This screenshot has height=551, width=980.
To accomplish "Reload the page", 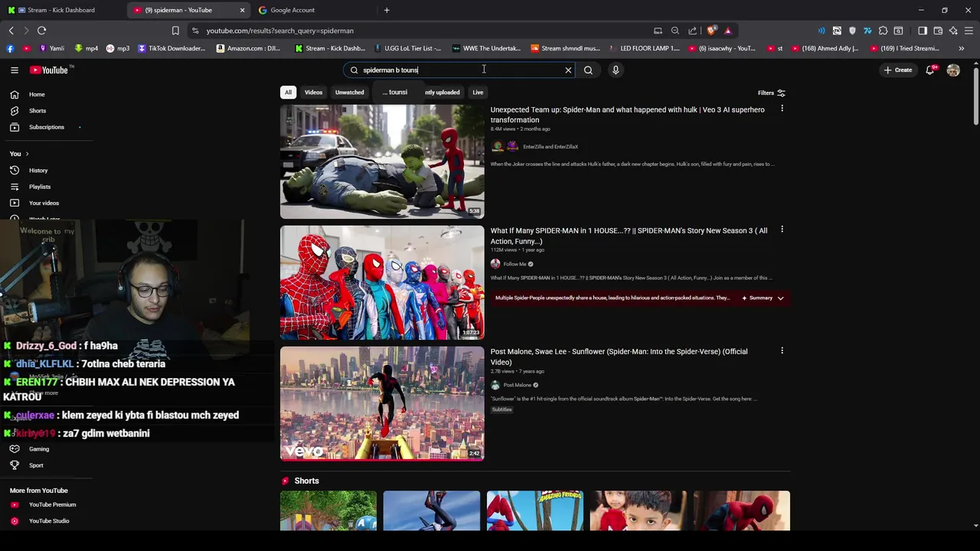I will click(41, 31).
